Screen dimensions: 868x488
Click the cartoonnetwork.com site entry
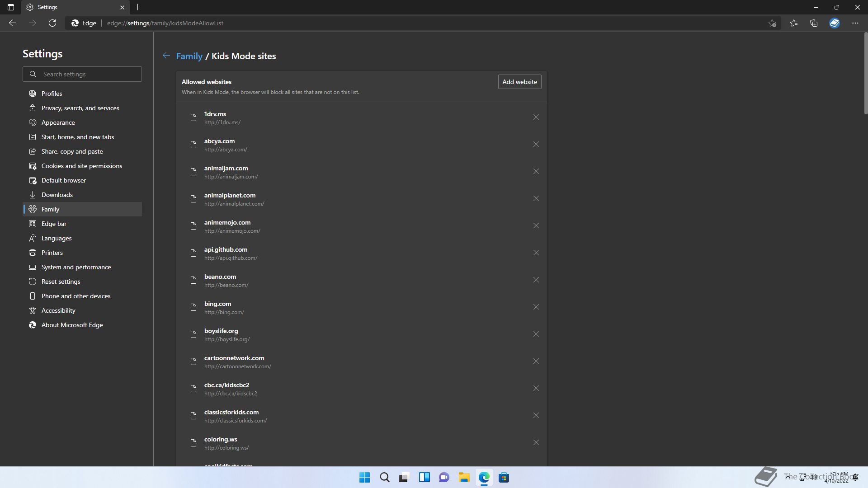coord(361,361)
